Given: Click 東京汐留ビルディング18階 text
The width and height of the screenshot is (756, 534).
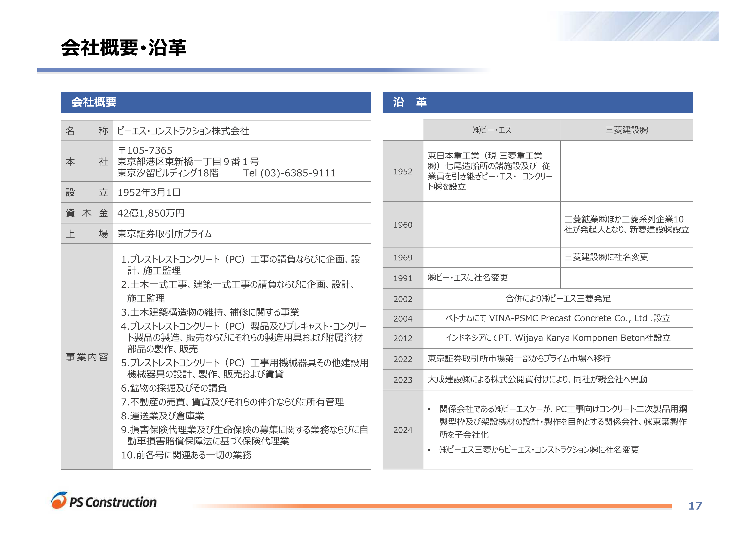Looking at the screenshot, I should point(168,173).
